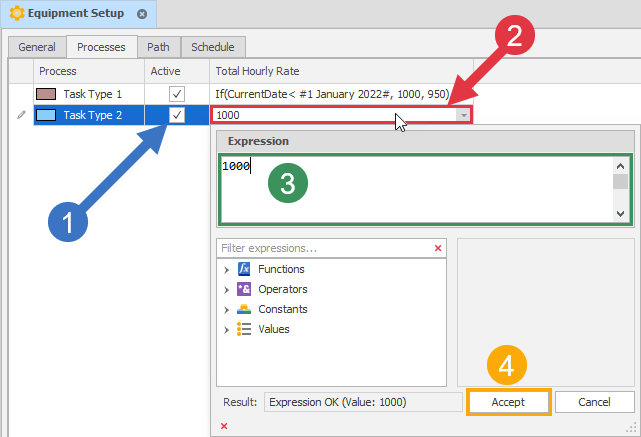Cancel the expression editor
Viewport: 641px width, 437px height.
(594, 402)
